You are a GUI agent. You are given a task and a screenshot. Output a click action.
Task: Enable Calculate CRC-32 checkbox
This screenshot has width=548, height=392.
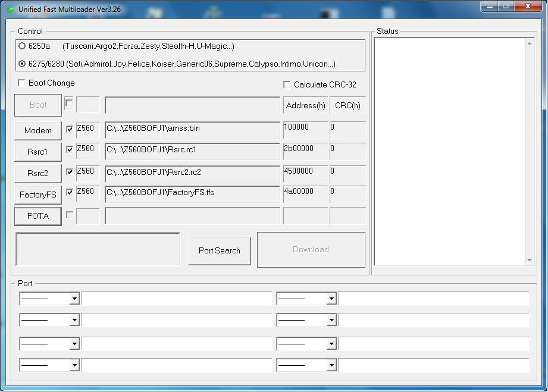[287, 84]
